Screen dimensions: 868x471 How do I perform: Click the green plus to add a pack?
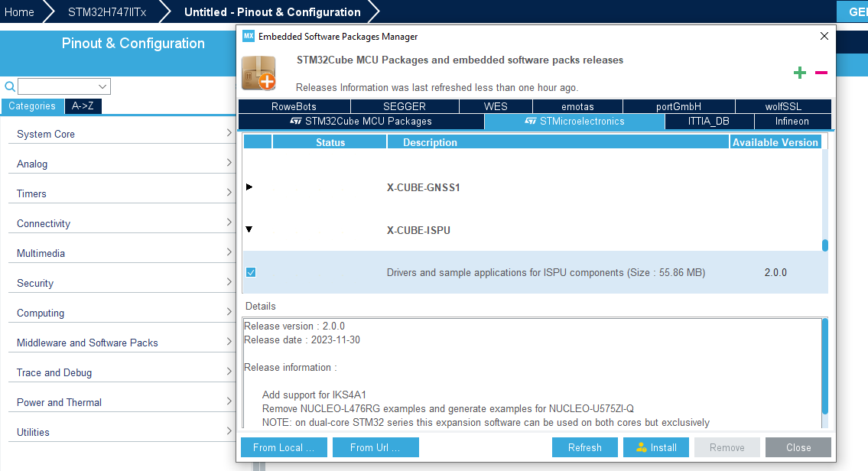[x=800, y=73]
